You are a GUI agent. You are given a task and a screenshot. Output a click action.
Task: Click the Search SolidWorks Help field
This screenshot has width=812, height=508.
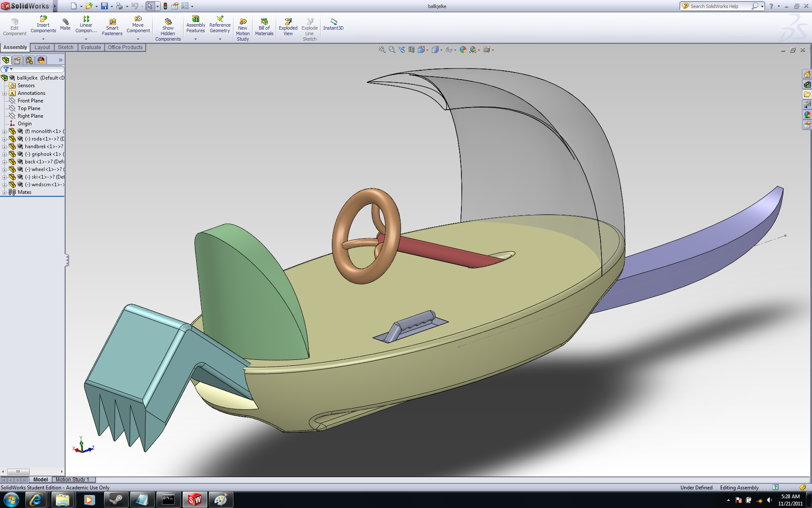pos(719,6)
